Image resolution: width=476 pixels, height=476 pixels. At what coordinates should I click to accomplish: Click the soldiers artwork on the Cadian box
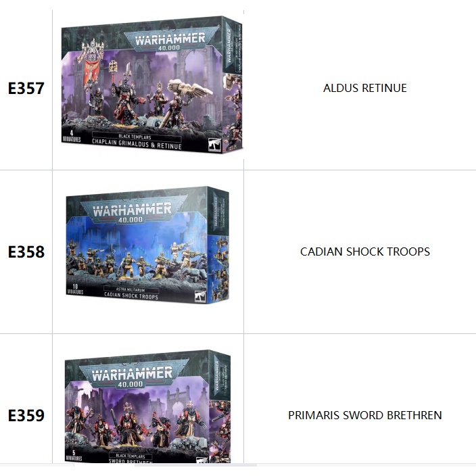pyautogui.click(x=135, y=260)
